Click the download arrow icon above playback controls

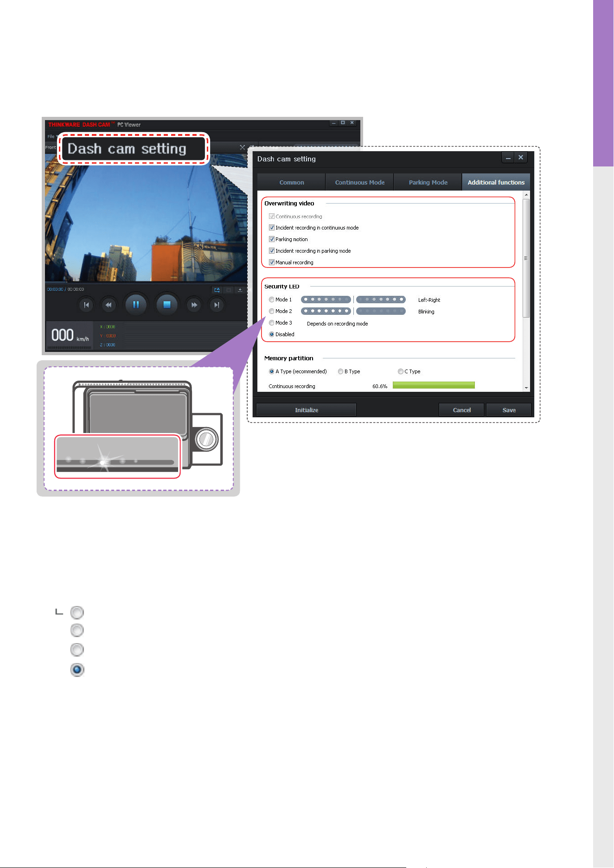click(x=240, y=290)
